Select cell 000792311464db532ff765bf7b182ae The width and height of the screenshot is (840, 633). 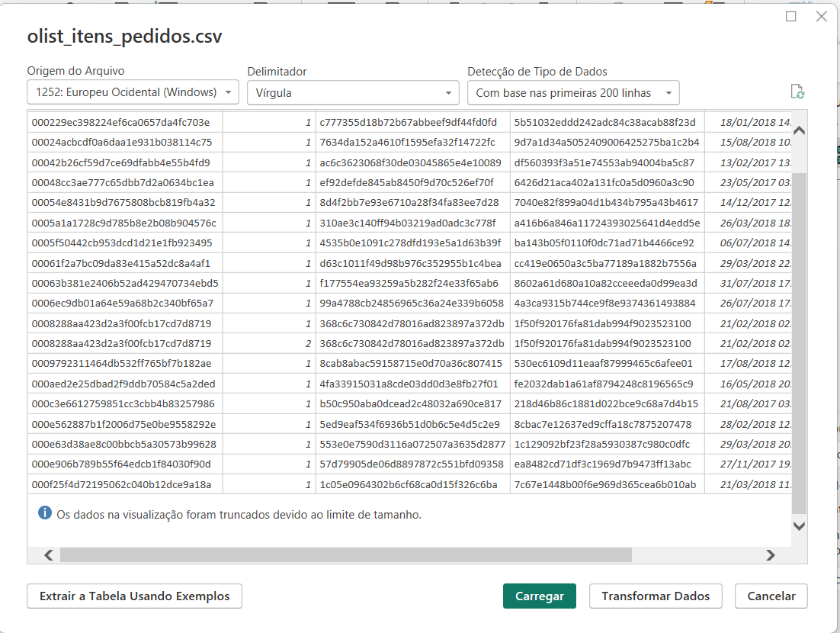point(125,363)
